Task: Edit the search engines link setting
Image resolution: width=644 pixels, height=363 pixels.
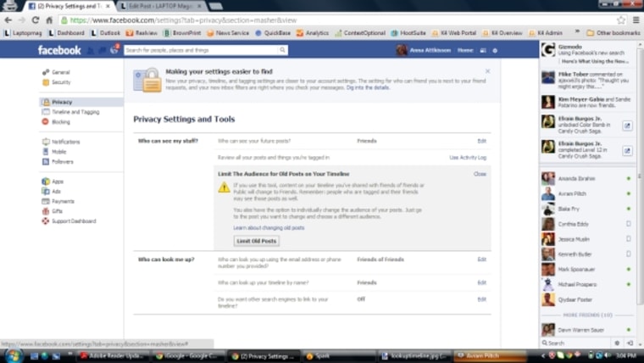Action: [x=482, y=299]
